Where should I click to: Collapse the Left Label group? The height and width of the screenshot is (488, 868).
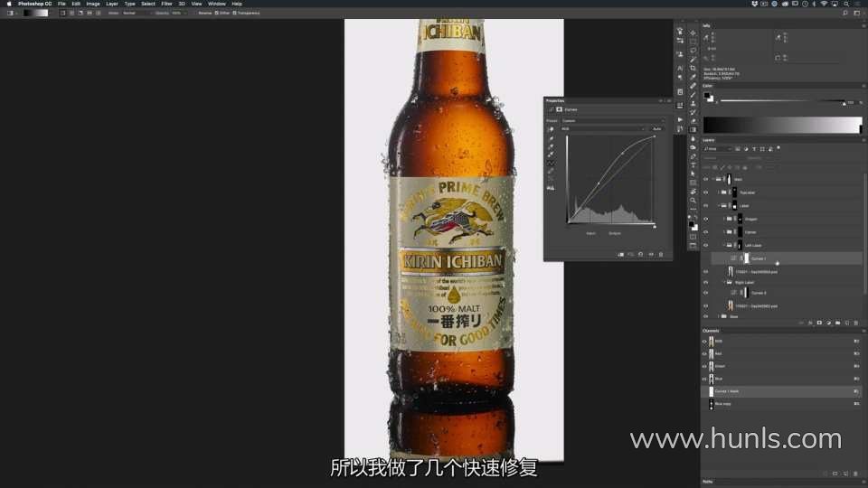pyautogui.click(x=724, y=245)
